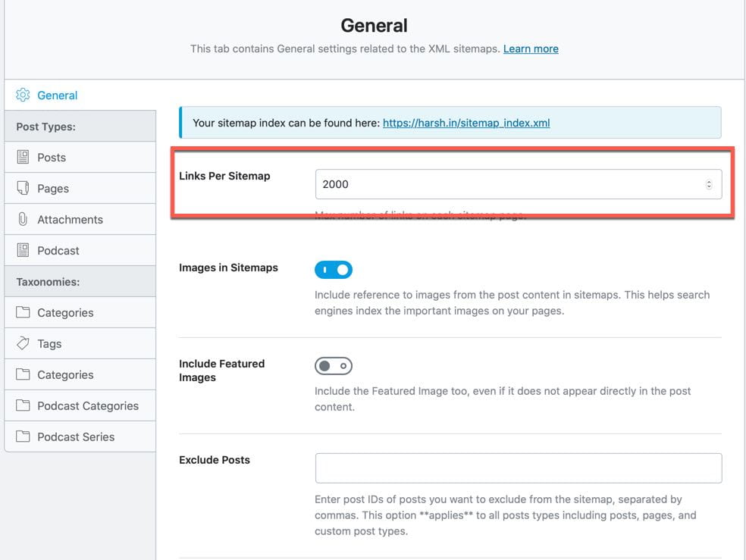Open the Podcast Categories section
This screenshot has height=560, width=746.
[x=88, y=405]
